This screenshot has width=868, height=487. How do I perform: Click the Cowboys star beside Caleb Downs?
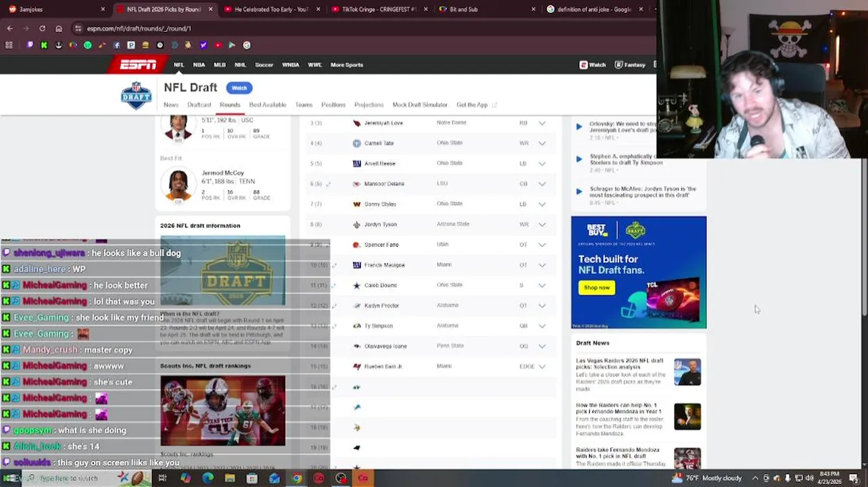pos(357,285)
